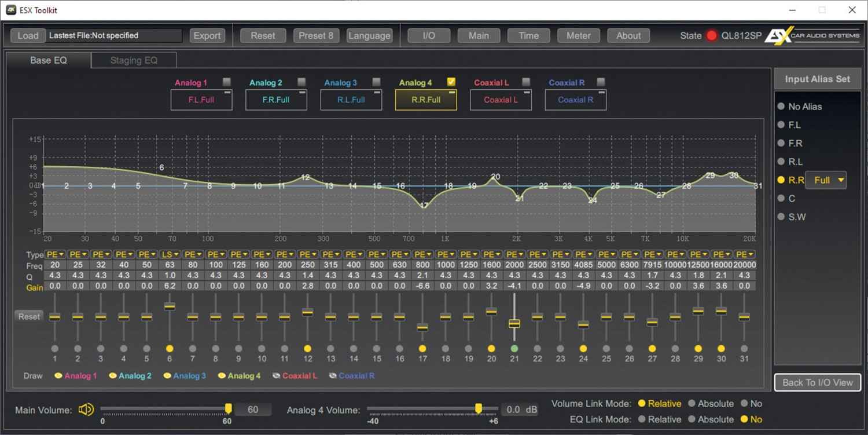
Task: Open the Time alignment view
Action: point(528,35)
